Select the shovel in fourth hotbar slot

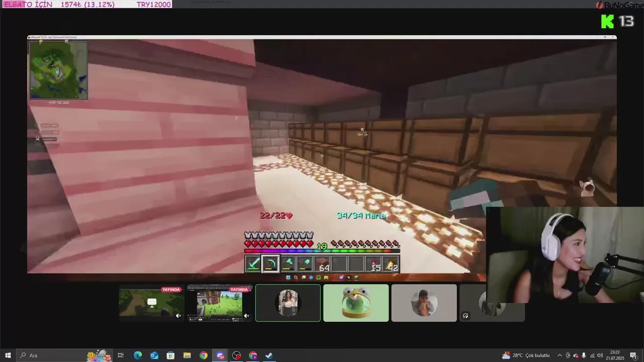tap(304, 264)
